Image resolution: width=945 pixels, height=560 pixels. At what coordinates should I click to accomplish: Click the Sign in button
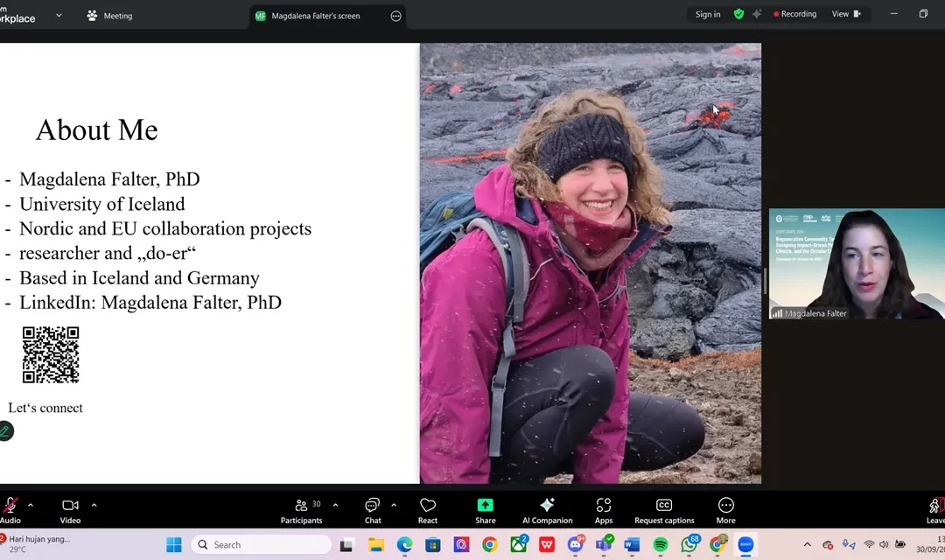[x=708, y=14]
